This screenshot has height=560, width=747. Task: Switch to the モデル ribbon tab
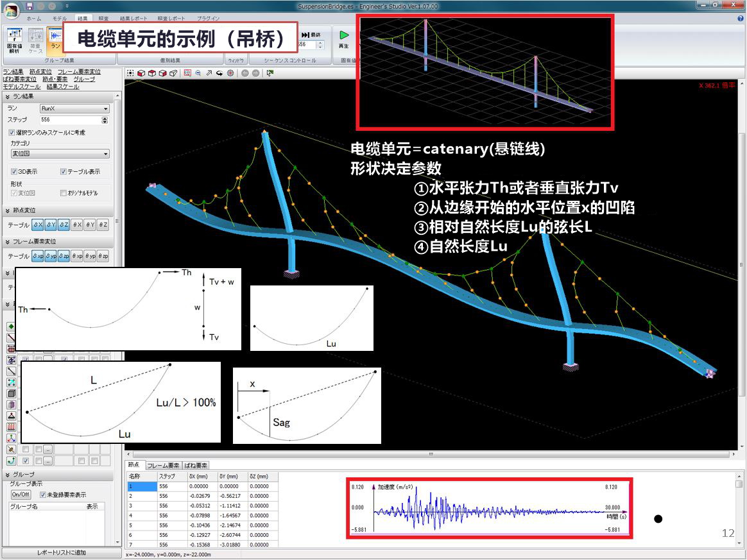coord(60,19)
